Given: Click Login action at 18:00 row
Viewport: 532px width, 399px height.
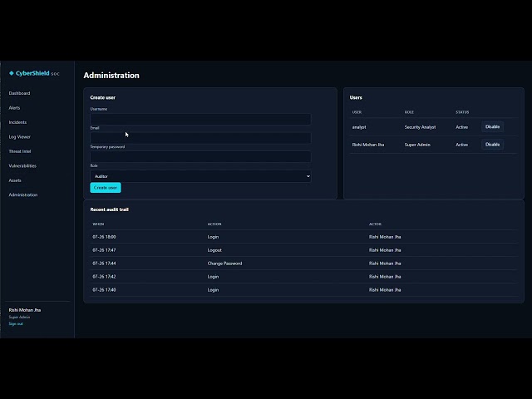Looking at the screenshot, I should click(x=213, y=237).
